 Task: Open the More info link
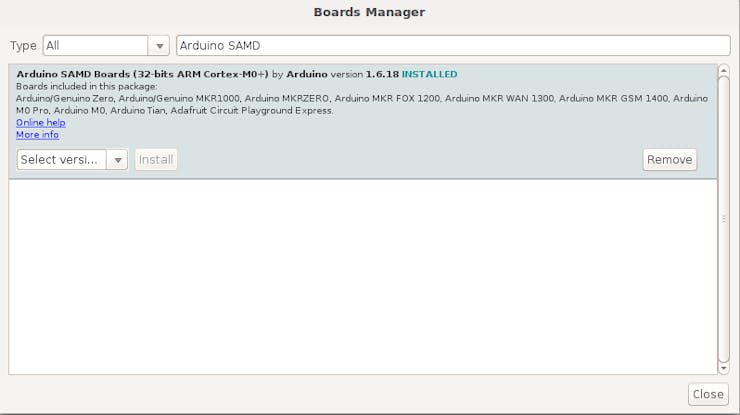pos(37,135)
